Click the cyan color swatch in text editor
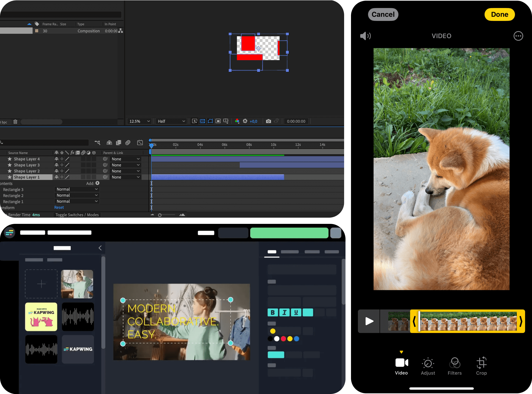The height and width of the screenshot is (394, 532). (276, 355)
